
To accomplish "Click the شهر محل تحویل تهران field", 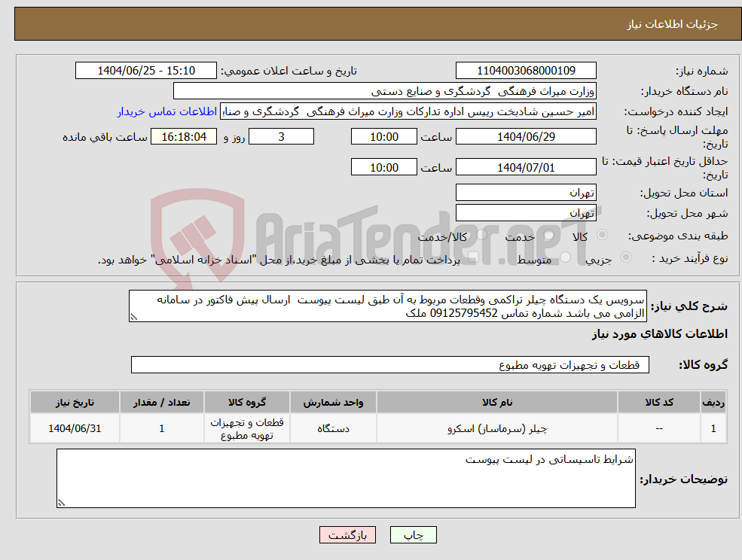I will pos(526,212).
